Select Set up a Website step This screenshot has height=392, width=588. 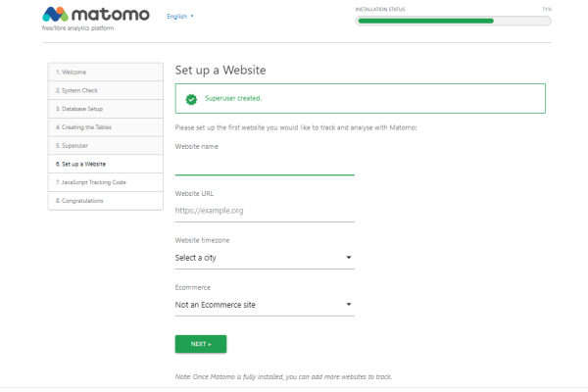tap(105, 164)
